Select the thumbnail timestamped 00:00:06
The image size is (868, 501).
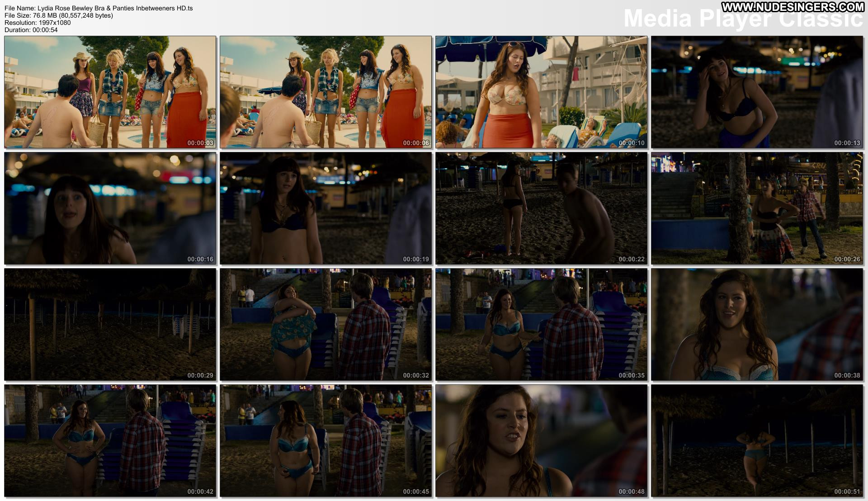tap(325, 92)
